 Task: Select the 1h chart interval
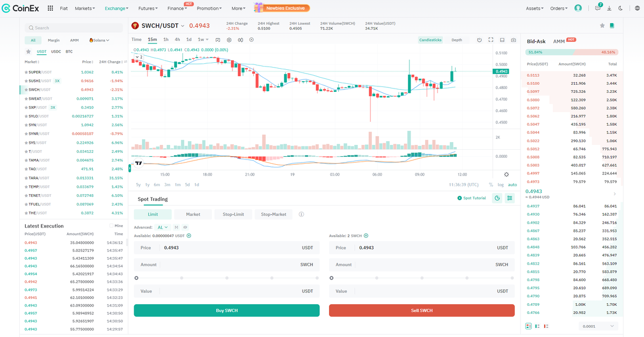click(x=166, y=40)
